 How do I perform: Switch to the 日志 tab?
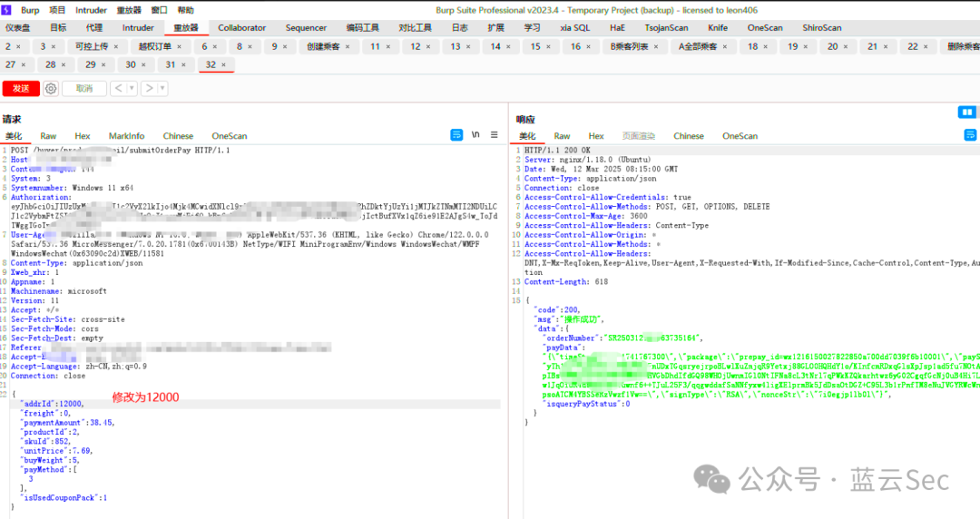point(459,27)
